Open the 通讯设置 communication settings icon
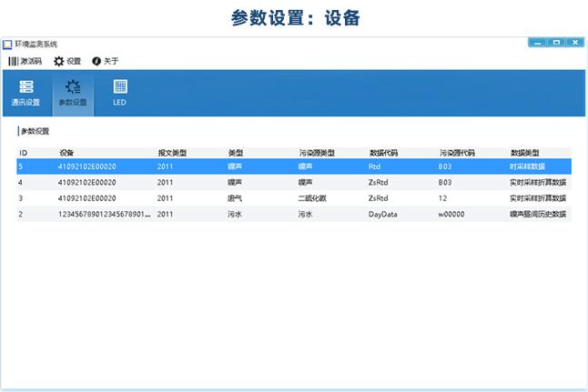 pos(25,87)
